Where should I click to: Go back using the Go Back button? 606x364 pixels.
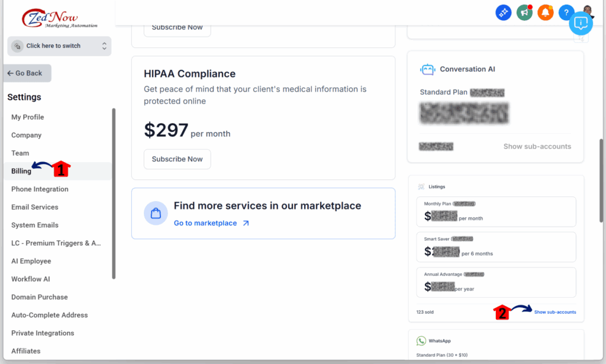(27, 73)
